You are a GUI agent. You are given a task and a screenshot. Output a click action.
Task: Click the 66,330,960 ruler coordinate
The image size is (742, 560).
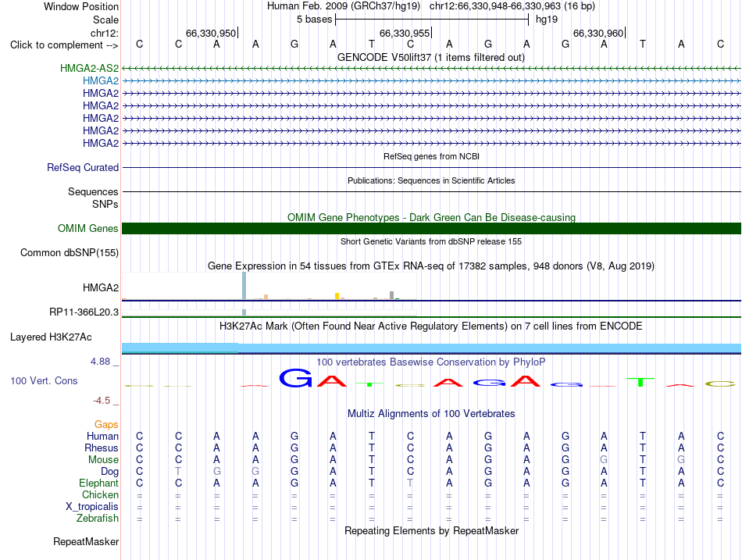coord(598,33)
